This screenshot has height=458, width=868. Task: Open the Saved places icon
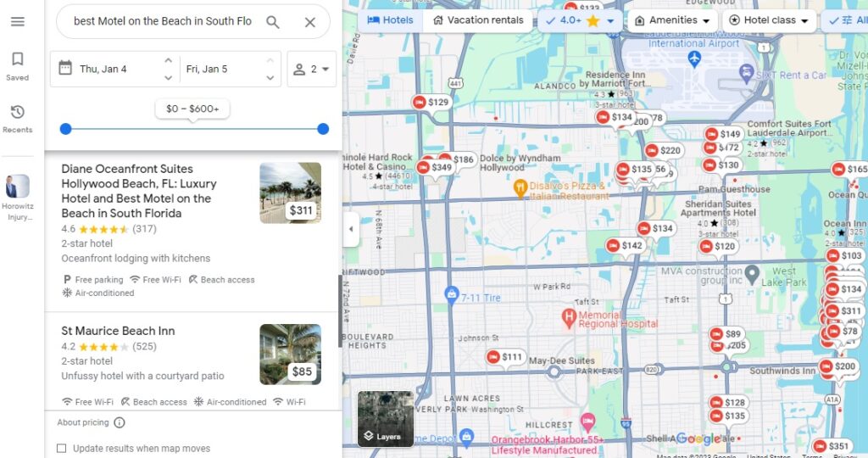coord(17,65)
